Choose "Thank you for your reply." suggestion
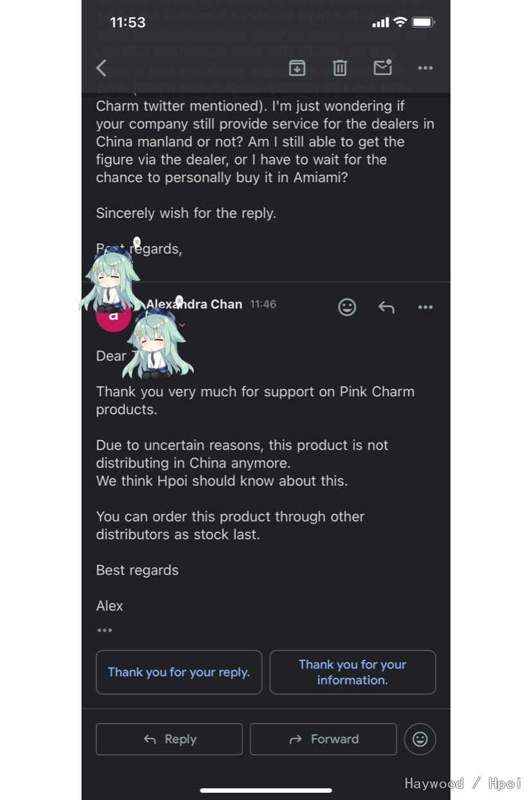The image size is (532, 800). point(179,672)
